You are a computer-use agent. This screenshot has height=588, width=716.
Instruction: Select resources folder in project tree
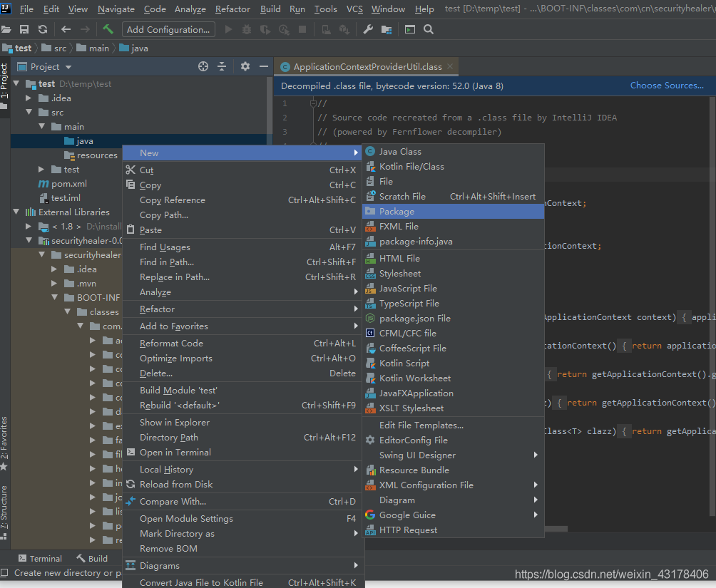pos(91,155)
